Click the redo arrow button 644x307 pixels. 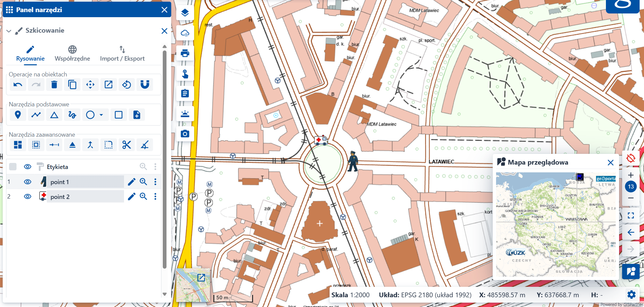point(36,84)
